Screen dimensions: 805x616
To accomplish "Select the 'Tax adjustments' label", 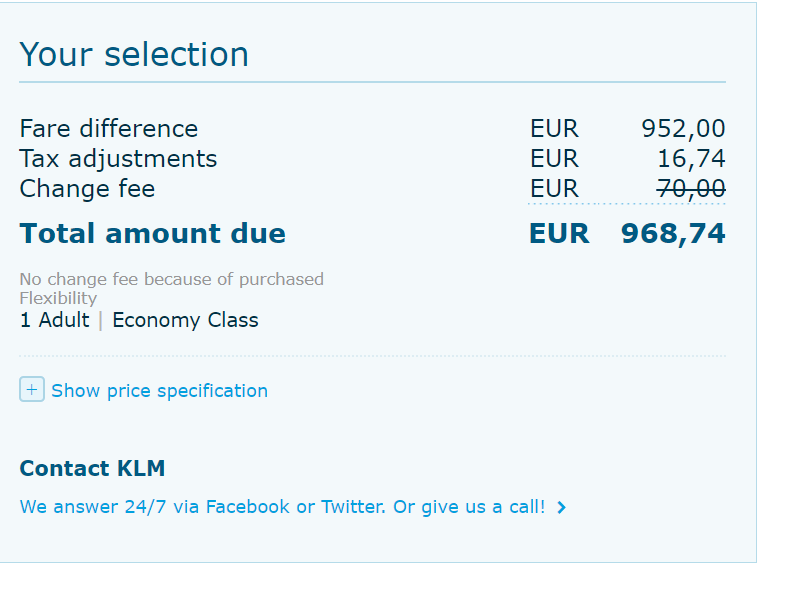I will coord(118,159).
